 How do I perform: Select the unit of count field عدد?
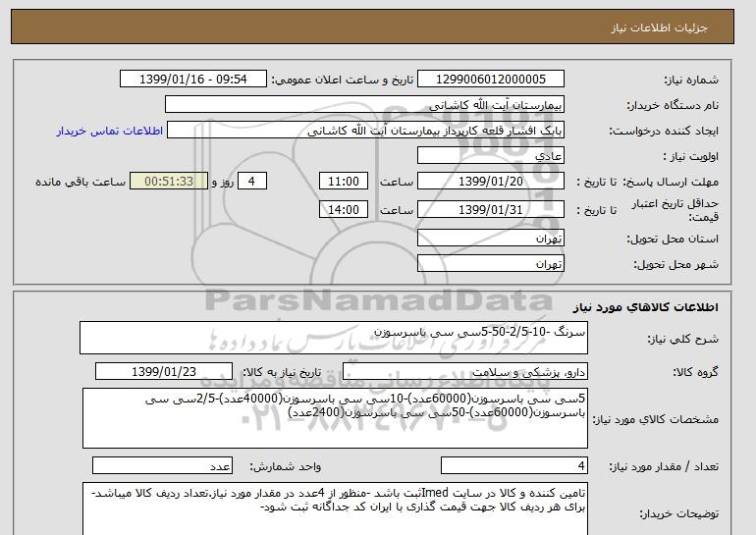[x=162, y=466]
